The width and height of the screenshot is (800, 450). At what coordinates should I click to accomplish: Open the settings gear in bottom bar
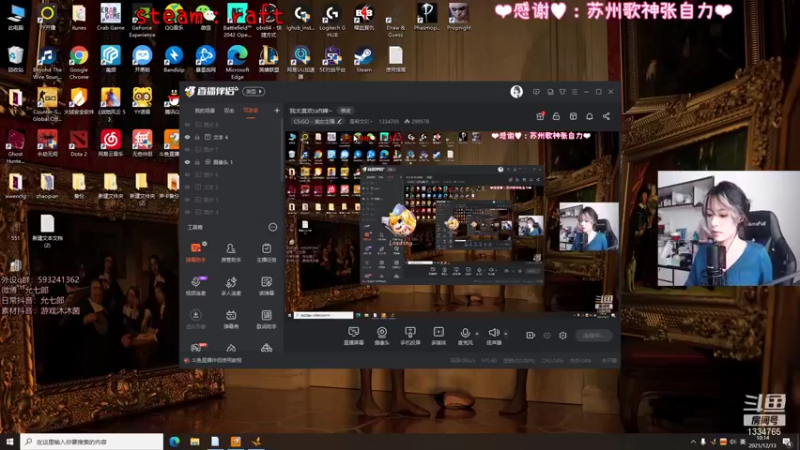point(563,335)
